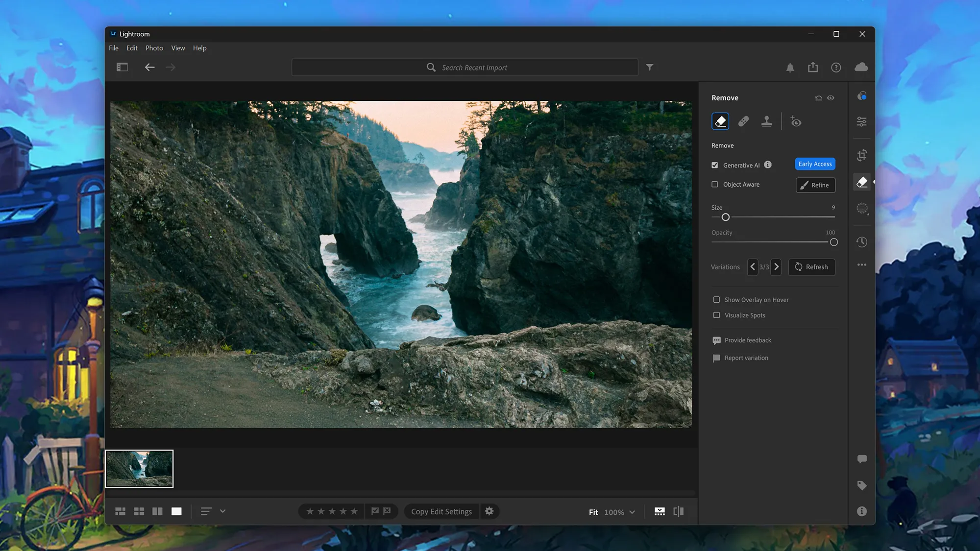This screenshot has height=551, width=980.
Task: Open the Photo menu
Action: pyautogui.click(x=154, y=48)
